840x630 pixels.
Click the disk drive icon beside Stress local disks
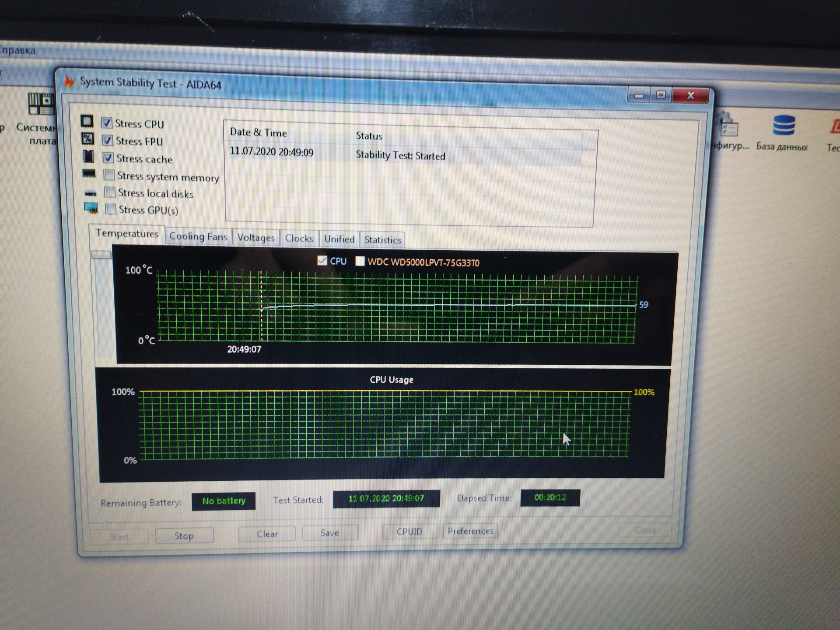(90, 193)
